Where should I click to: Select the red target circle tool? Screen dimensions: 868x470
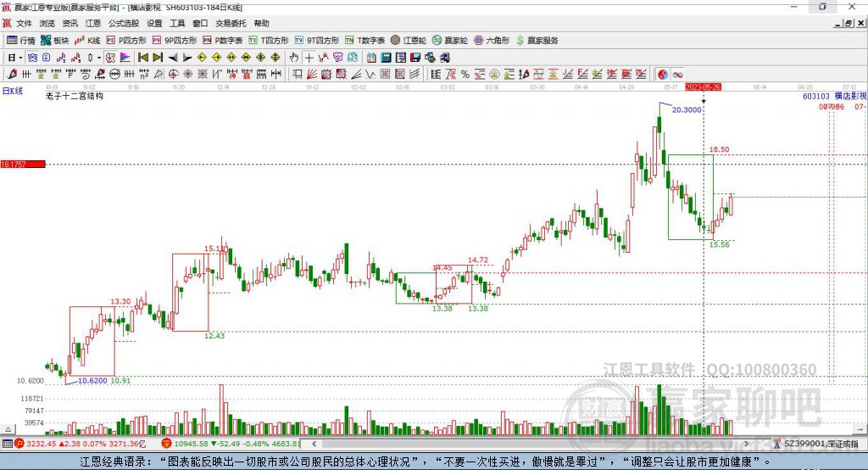point(173,75)
